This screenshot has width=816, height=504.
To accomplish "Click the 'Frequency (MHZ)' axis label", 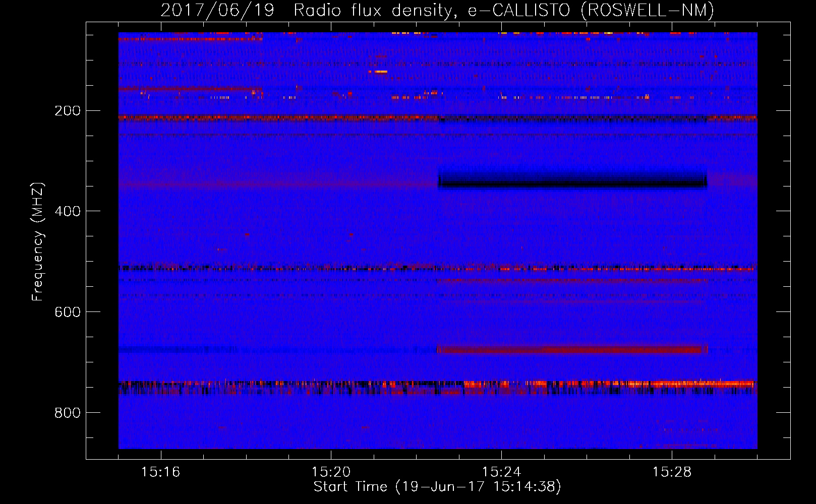I will point(38,242).
